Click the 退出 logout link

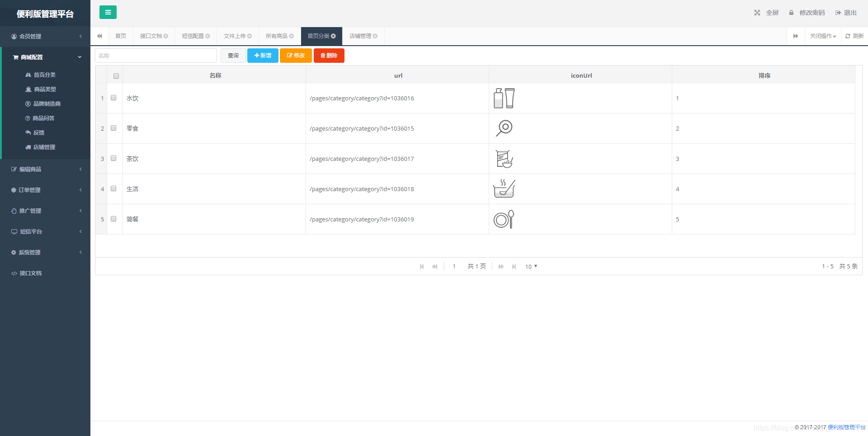(x=846, y=13)
